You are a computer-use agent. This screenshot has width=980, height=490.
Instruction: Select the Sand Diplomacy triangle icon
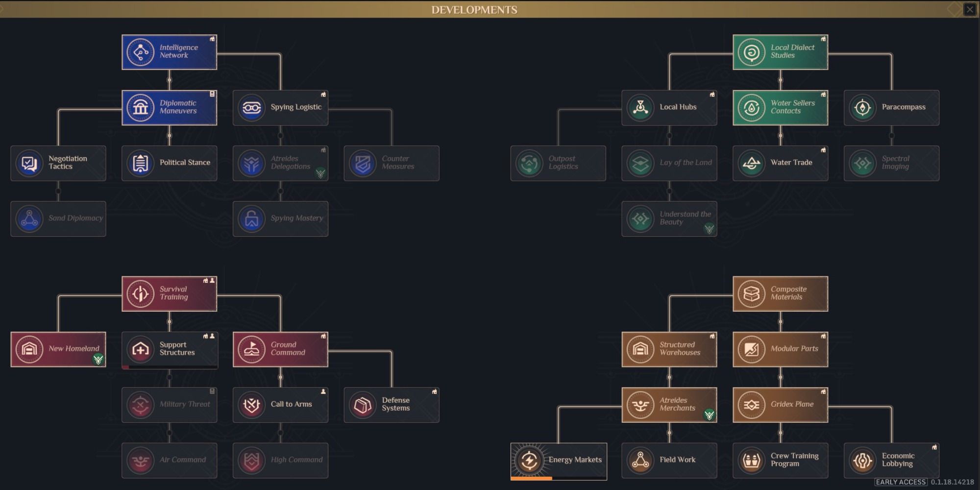point(29,219)
